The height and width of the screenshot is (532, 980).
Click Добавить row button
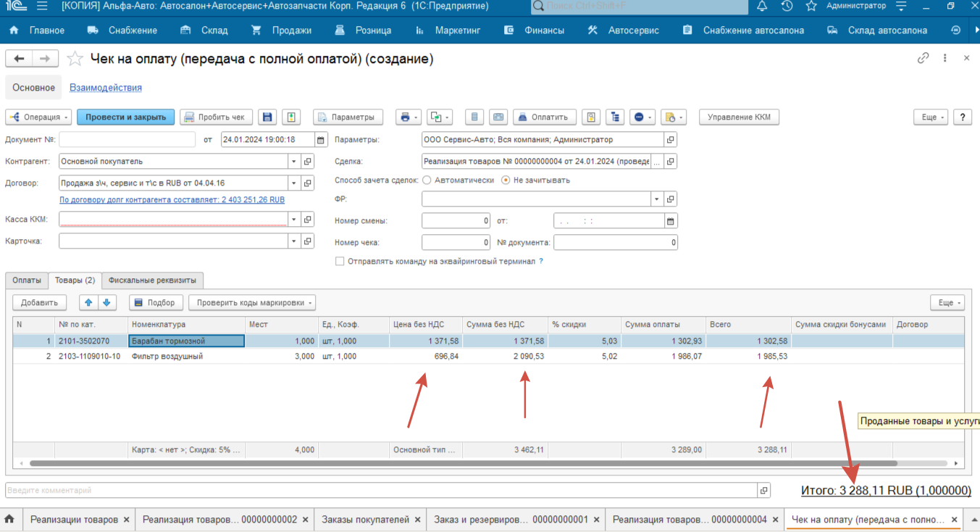coord(40,302)
